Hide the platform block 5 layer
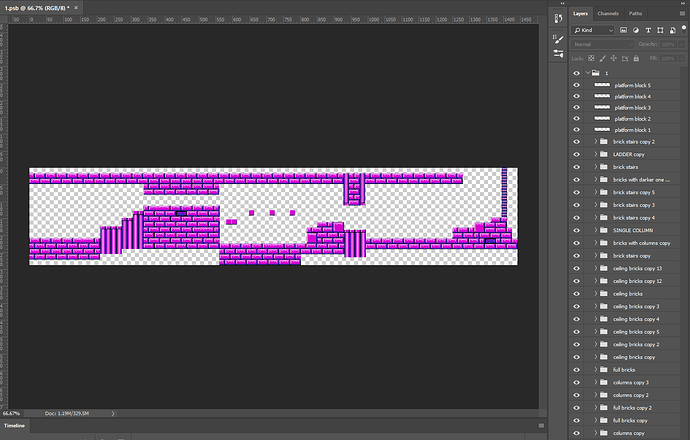The height and width of the screenshot is (440, 690). coord(576,85)
